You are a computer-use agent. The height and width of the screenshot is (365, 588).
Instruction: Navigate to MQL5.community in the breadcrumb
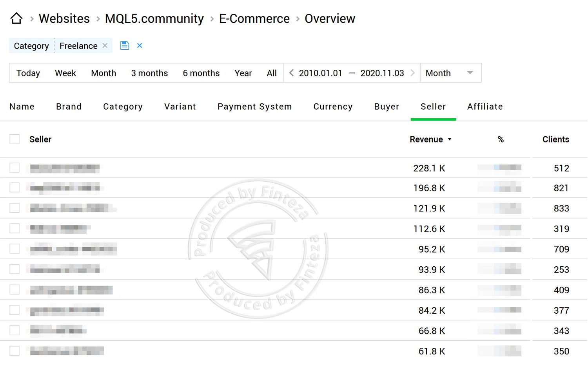click(x=154, y=18)
